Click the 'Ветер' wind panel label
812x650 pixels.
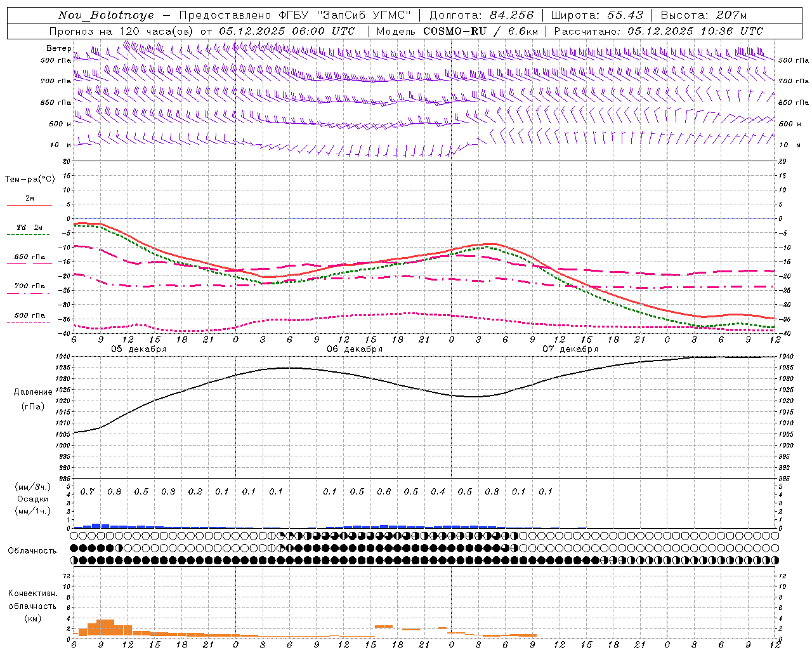(x=59, y=48)
